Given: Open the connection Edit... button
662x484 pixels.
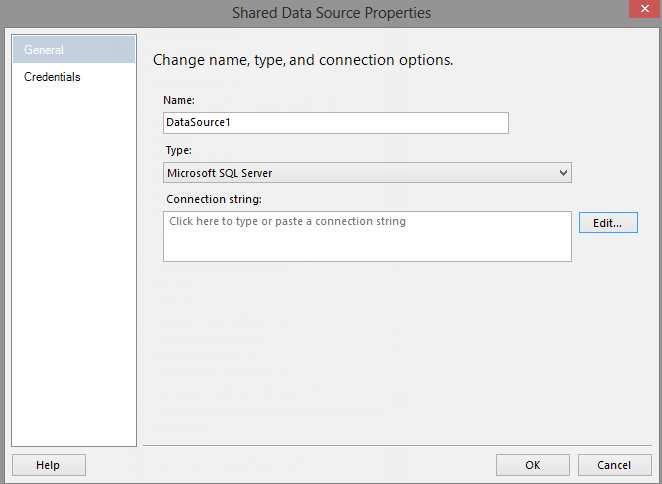Looking at the screenshot, I should point(608,223).
